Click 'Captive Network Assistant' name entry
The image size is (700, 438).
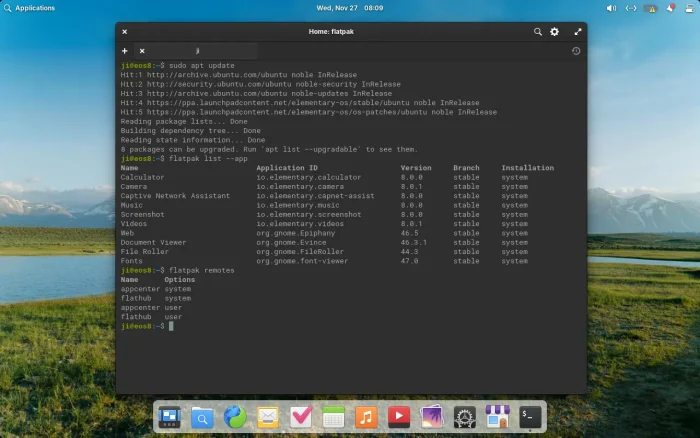click(175, 196)
